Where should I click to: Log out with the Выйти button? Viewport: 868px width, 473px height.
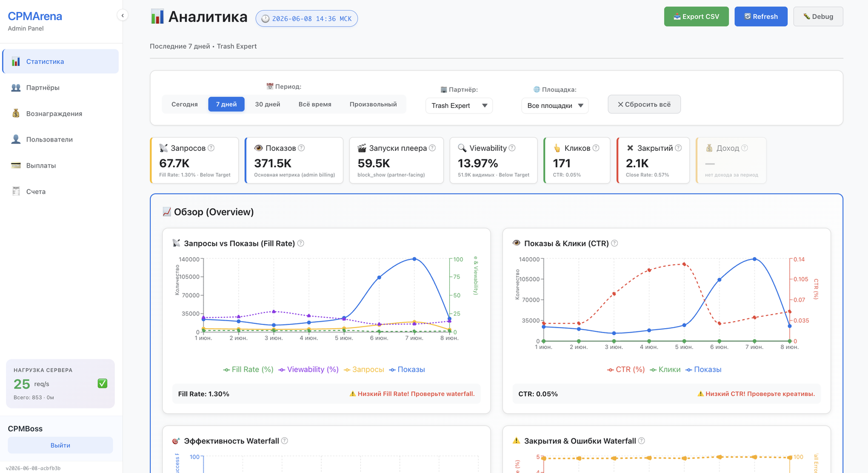tap(60, 445)
